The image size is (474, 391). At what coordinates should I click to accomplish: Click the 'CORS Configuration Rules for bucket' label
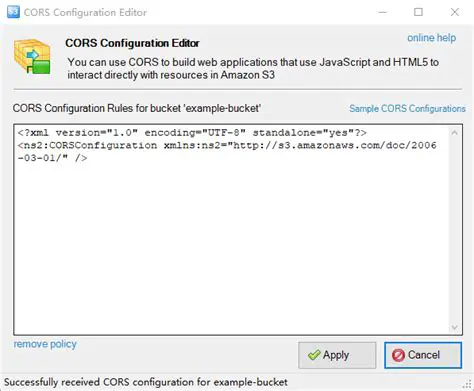(137, 109)
